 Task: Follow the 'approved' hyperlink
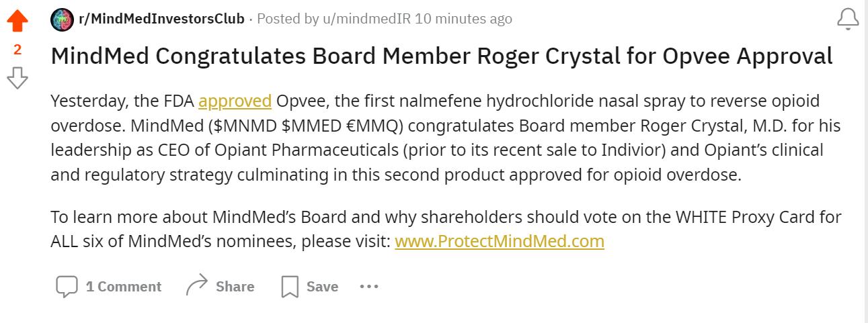point(235,101)
